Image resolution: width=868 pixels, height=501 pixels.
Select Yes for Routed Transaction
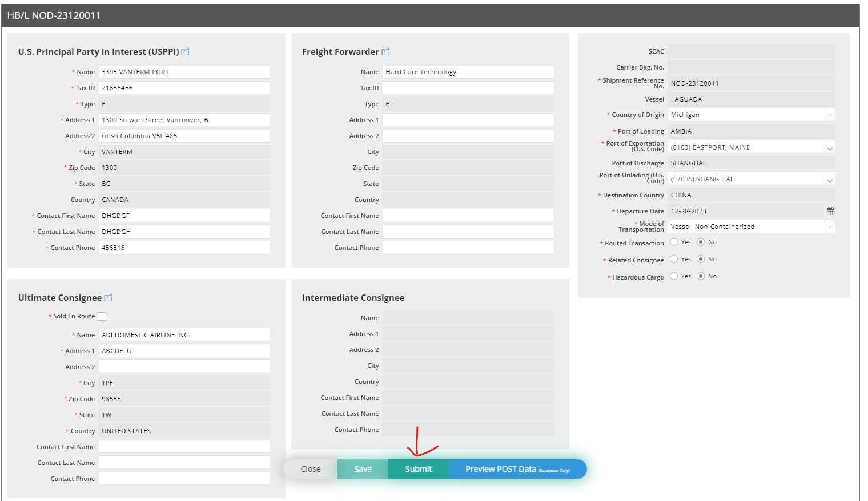point(673,241)
